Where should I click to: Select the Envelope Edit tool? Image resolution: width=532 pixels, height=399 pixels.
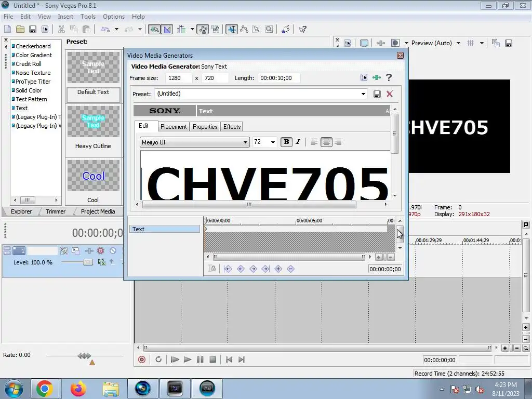[244, 29]
